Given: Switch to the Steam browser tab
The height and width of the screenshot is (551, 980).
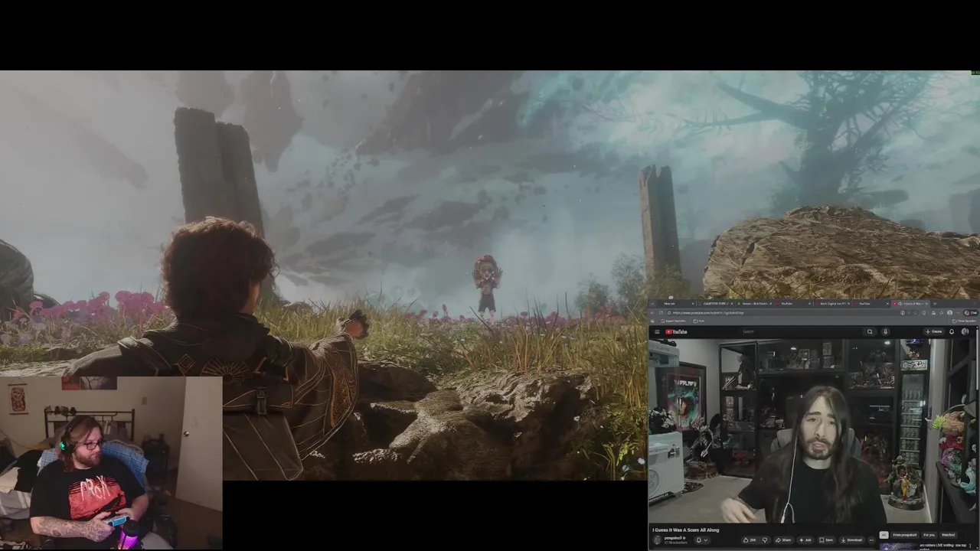Looking at the screenshot, I should (754, 303).
